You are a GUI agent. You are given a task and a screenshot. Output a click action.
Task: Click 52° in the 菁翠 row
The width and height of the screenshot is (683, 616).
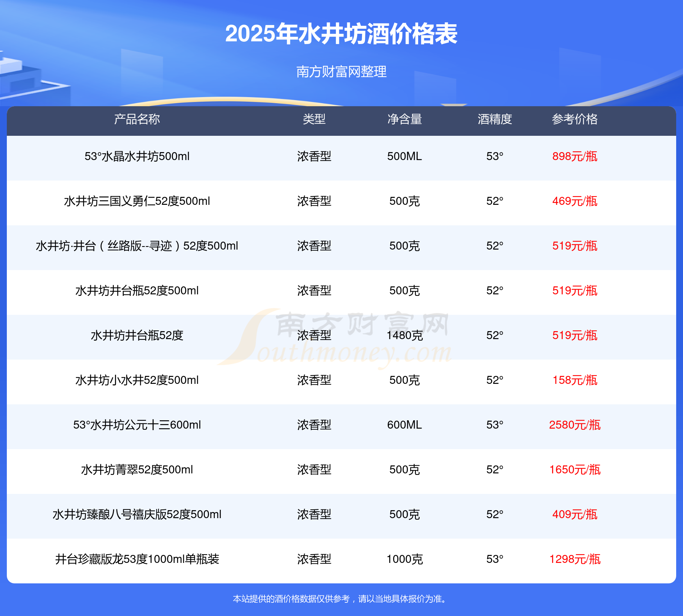495,470
